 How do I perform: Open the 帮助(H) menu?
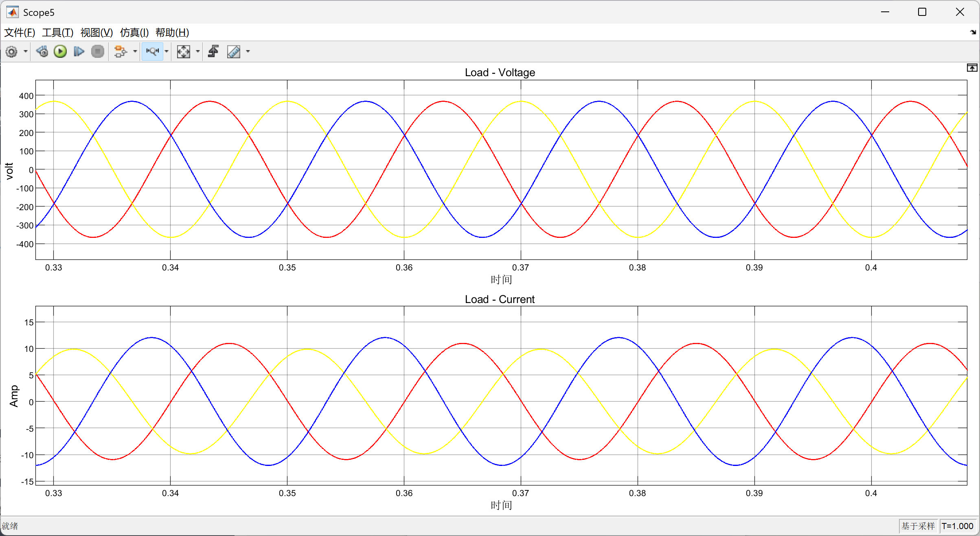(x=172, y=33)
